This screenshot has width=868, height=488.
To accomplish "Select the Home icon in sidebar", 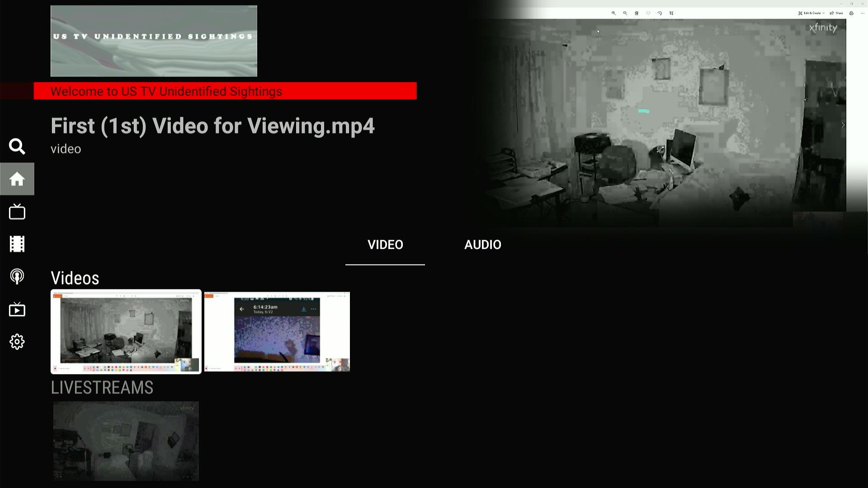I will pyautogui.click(x=17, y=179).
